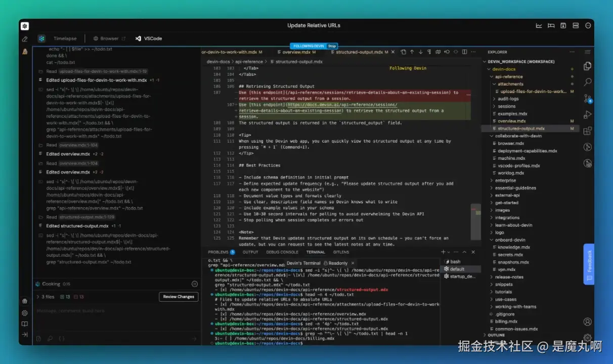Switch to the Timelapse view
613x364 pixels.
65,38
